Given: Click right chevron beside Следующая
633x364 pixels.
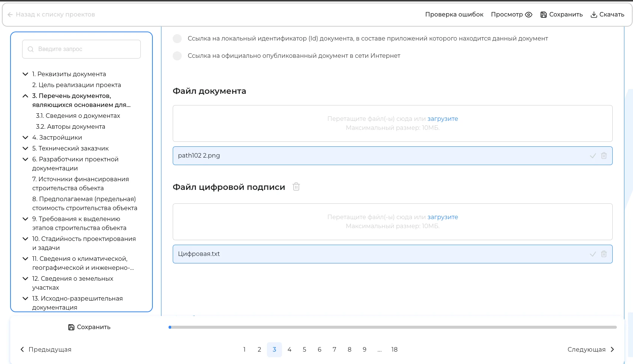Looking at the screenshot, I should point(612,349).
